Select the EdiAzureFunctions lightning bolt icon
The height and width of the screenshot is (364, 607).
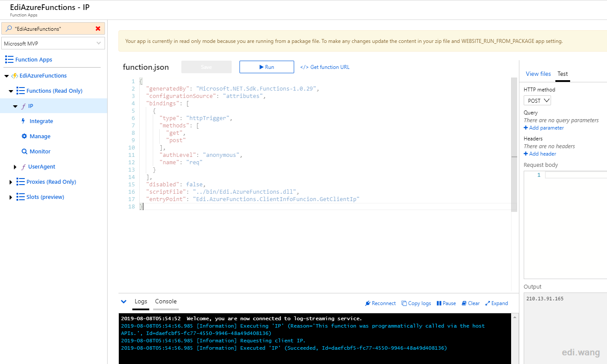tap(15, 75)
